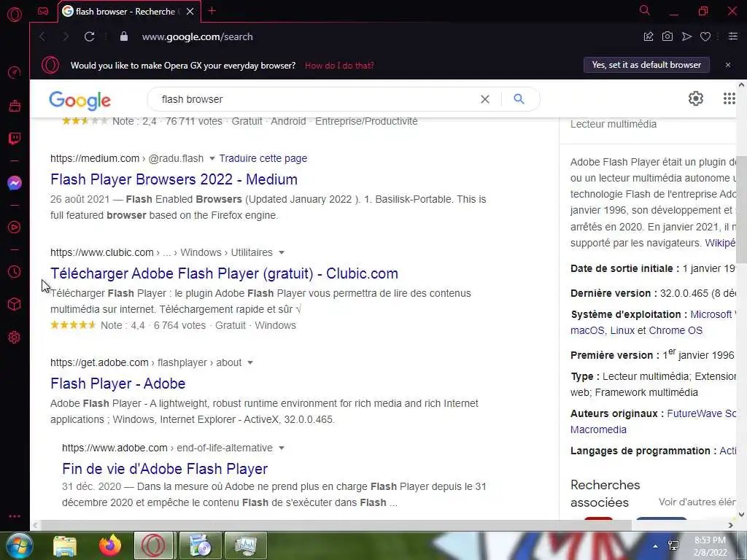Dismiss the default browser prompt
Screen dimensions: 747x560
pos(728,65)
